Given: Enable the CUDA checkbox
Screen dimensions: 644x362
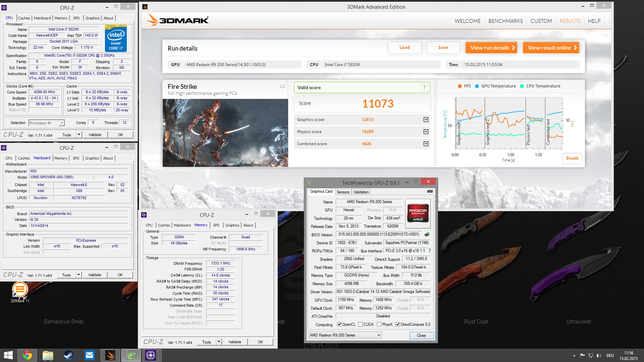Looking at the screenshot, I should point(360,324).
